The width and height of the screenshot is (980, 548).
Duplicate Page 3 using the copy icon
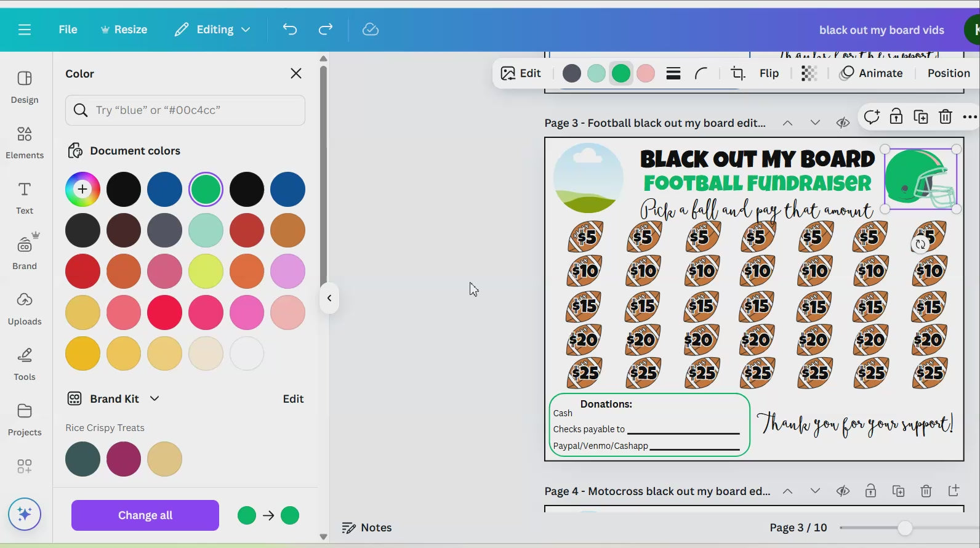[x=921, y=117]
